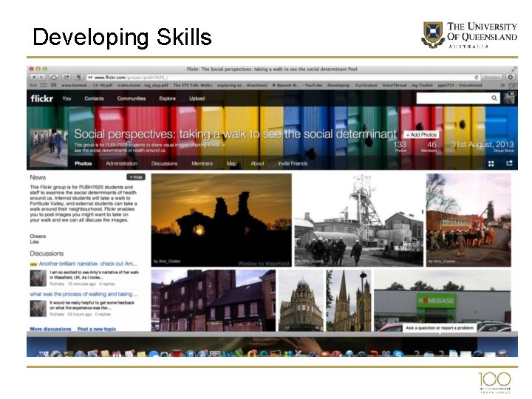Click 'Ask a question or report a problem'
532x399 pixels.
coord(440,328)
